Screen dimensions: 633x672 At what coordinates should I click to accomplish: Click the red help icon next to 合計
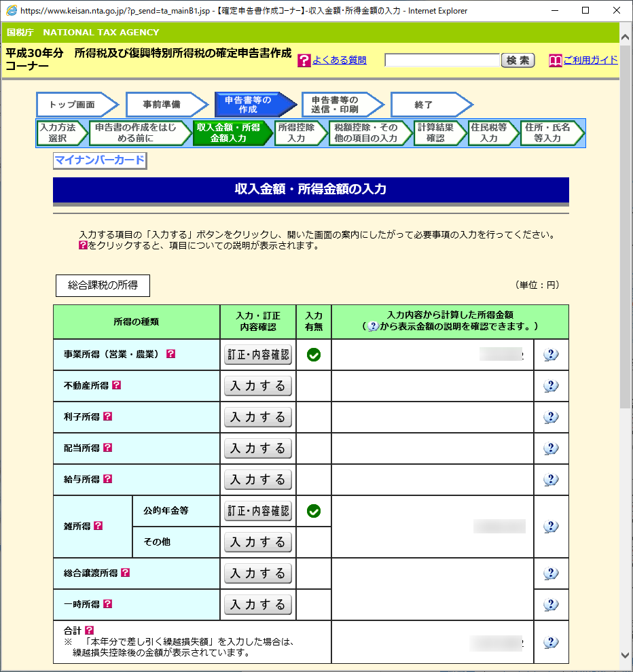(90, 631)
